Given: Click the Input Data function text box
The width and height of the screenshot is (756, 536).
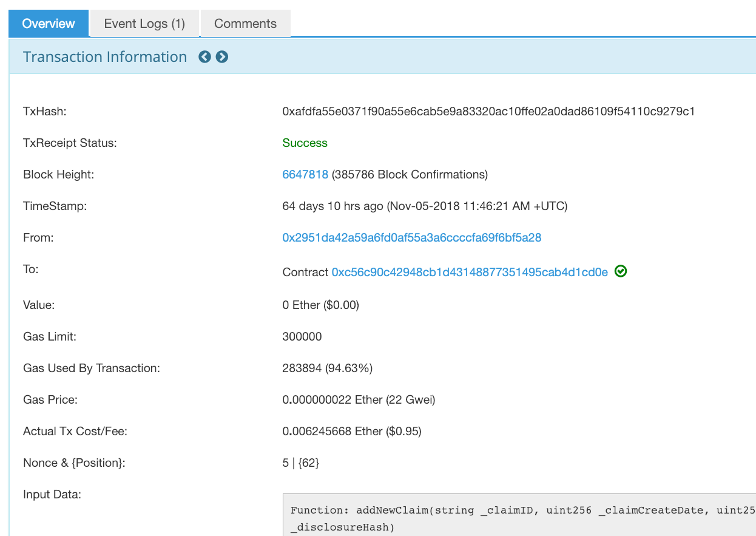Looking at the screenshot, I should [x=519, y=515].
